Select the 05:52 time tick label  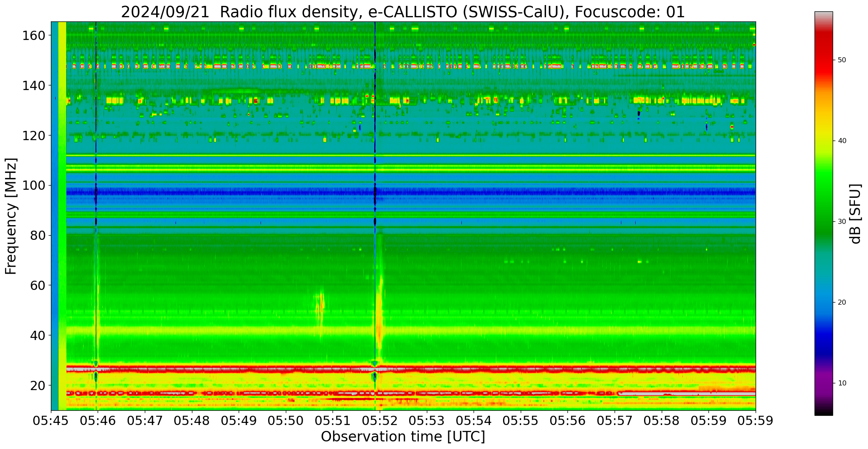(380, 421)
